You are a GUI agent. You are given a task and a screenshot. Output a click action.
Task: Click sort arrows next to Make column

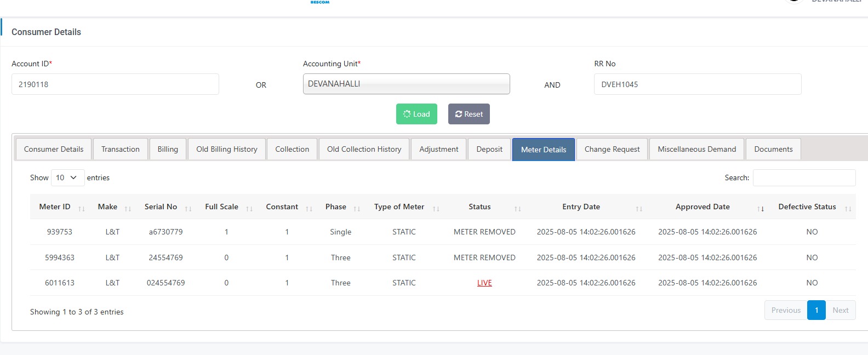128,208
